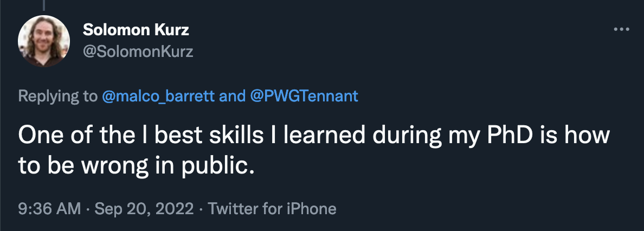
Task: Open the Twitter for iPhone source link
Action: tap(272, 209)
